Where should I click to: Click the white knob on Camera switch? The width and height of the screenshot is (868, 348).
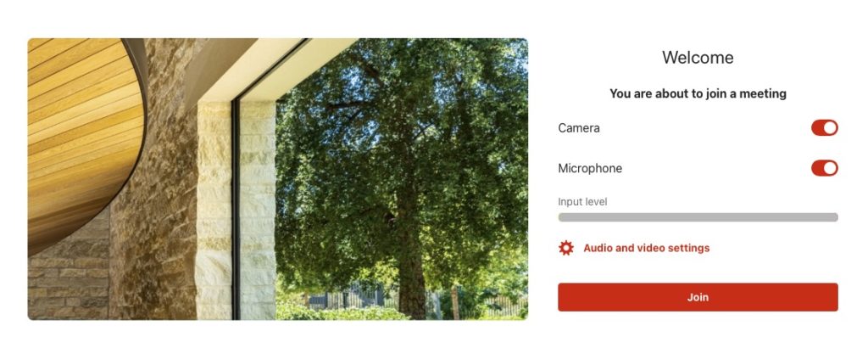[x=830, y=128]
